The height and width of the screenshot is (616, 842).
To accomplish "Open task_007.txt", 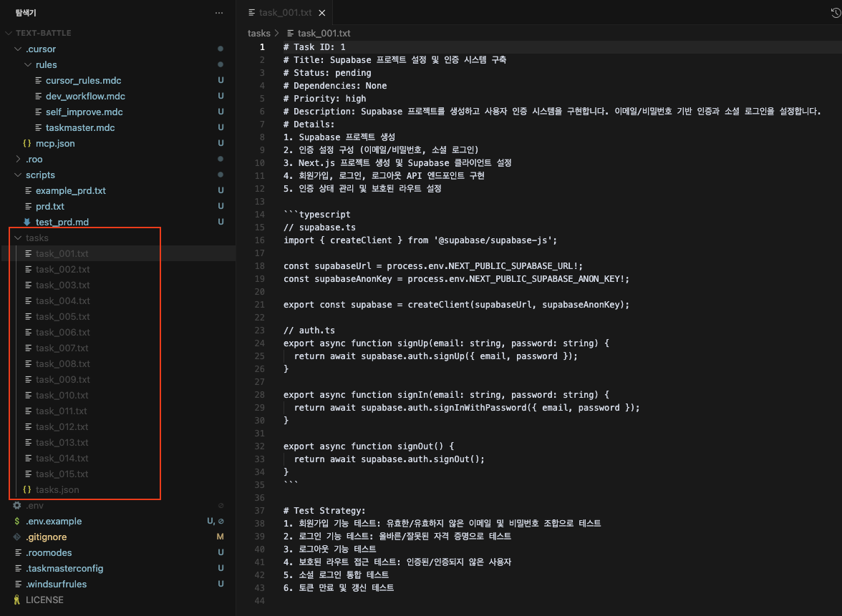I will click(x=62, y=348).
